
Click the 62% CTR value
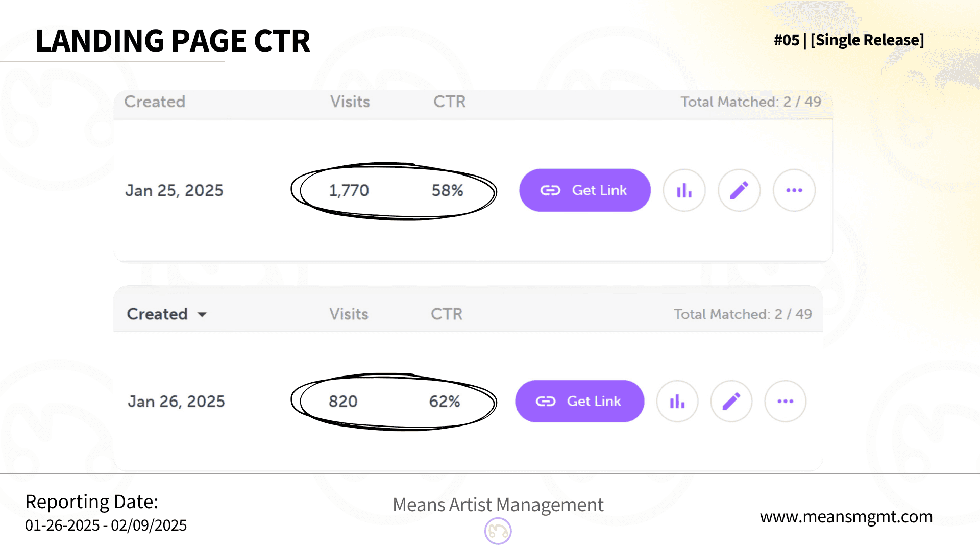click(x=445, y=402)
